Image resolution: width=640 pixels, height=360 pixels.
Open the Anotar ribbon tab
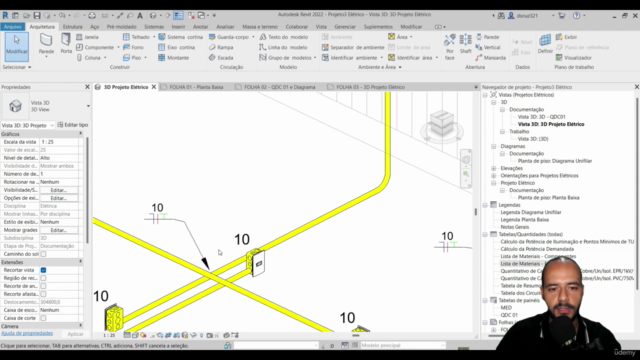200,27
